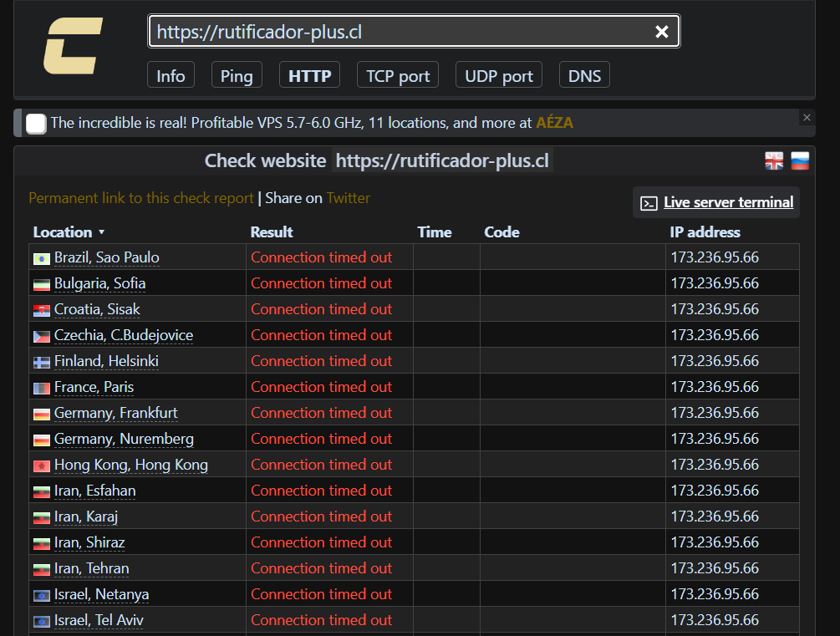Switch language with Russian flag icon

[x=800, y=160]
